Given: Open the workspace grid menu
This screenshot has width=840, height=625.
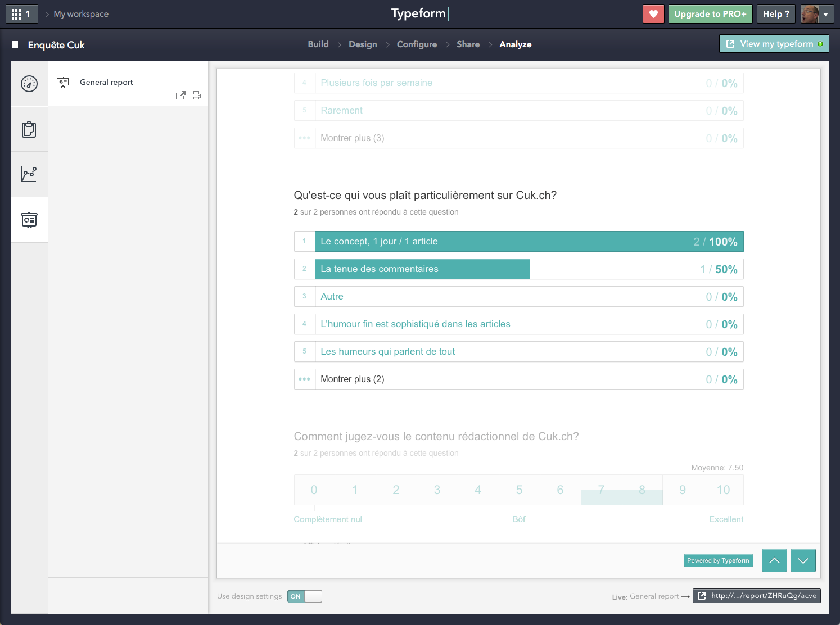Looking at the screenshot, I should (21, 14).
